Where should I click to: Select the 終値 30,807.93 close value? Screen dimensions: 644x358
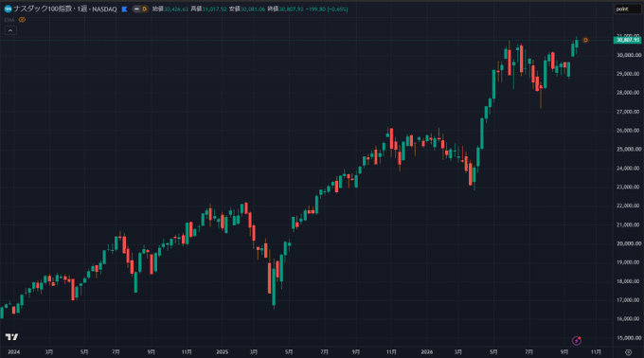tap(285, 9)
